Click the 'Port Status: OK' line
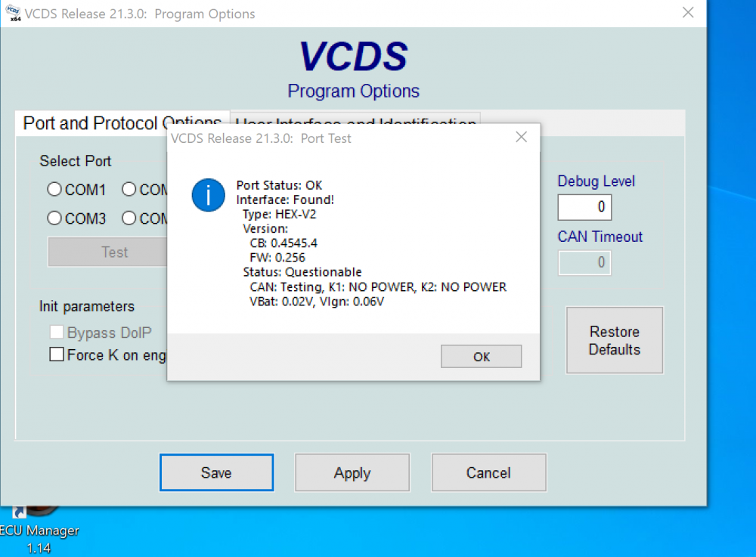This screenshot has width=756, height=557. (279, 185)
